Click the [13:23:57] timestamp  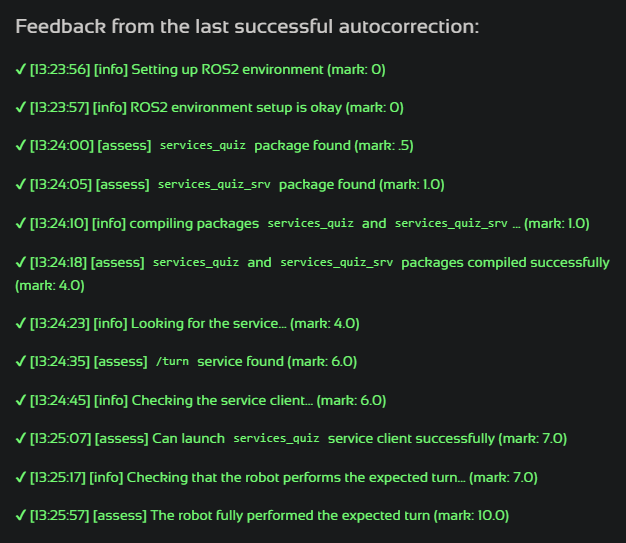(59, 107)
